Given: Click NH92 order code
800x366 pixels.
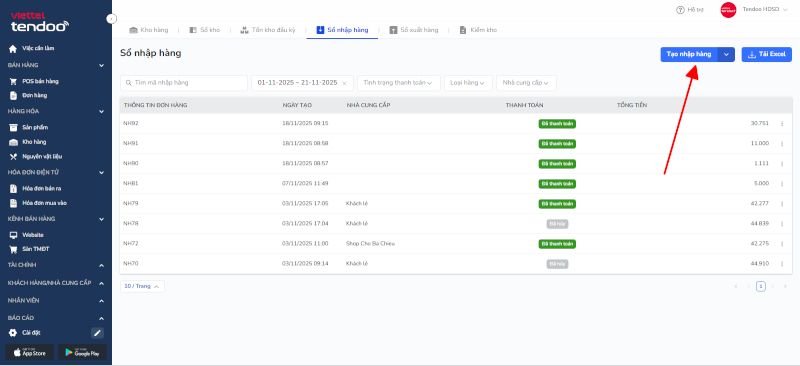Looking at the screenshot, I should (x=131, y=124).
